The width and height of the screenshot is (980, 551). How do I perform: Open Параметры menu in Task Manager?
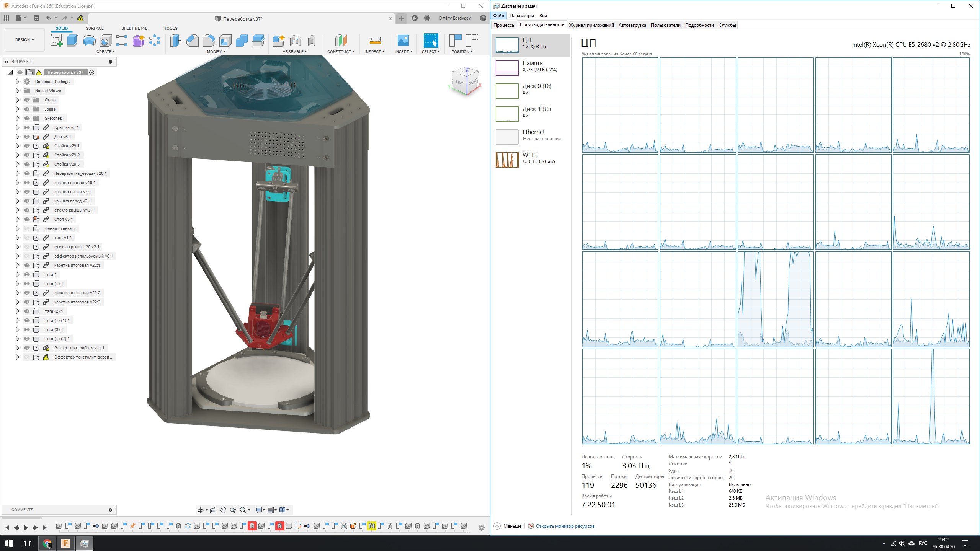[x=521, y=16]
